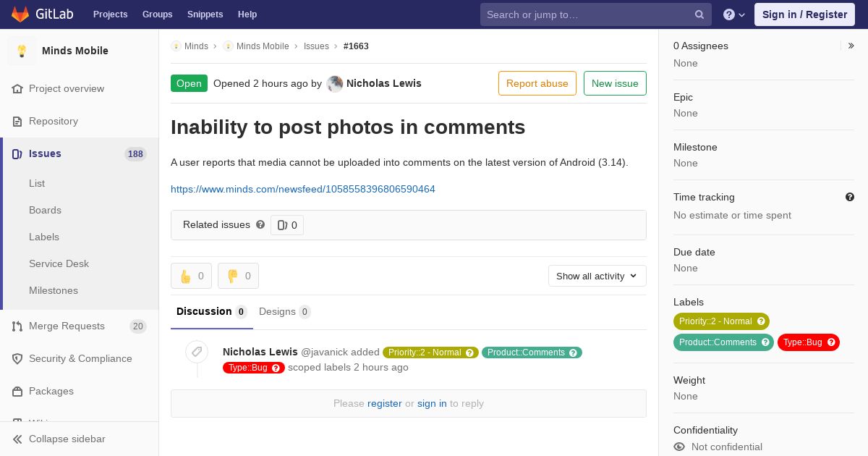
Task: Open the minds.com newsfeed link
Action: 303,190
